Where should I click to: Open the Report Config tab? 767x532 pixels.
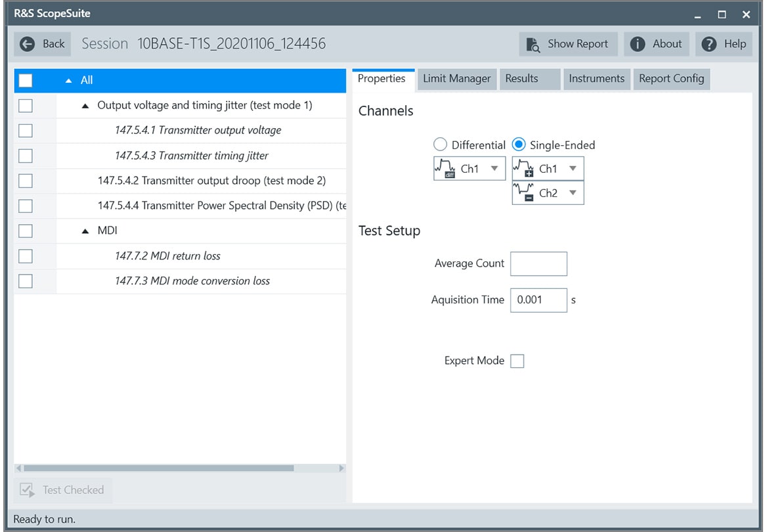[672, 79]
